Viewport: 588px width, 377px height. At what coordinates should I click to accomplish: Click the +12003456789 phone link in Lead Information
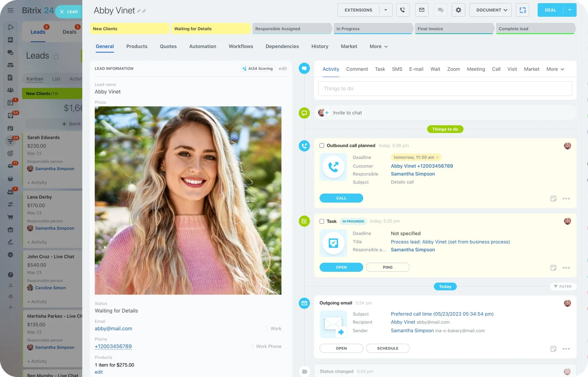[x=113, y=346]
